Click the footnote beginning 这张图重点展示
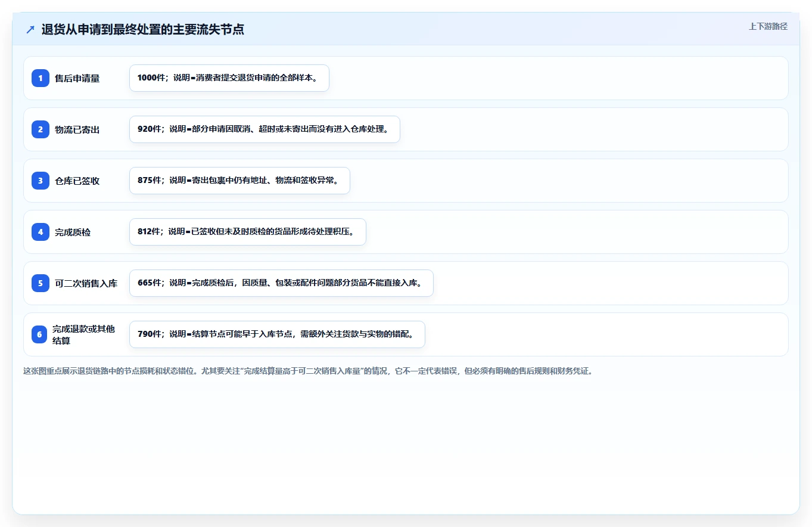The image size is (812, 527). coord(308,371)
